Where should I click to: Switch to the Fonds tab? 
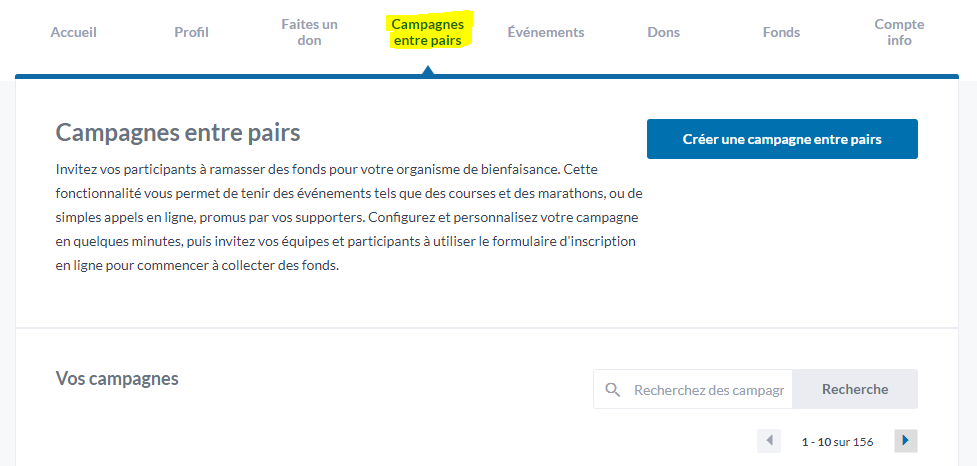click(x=781, y=32)
